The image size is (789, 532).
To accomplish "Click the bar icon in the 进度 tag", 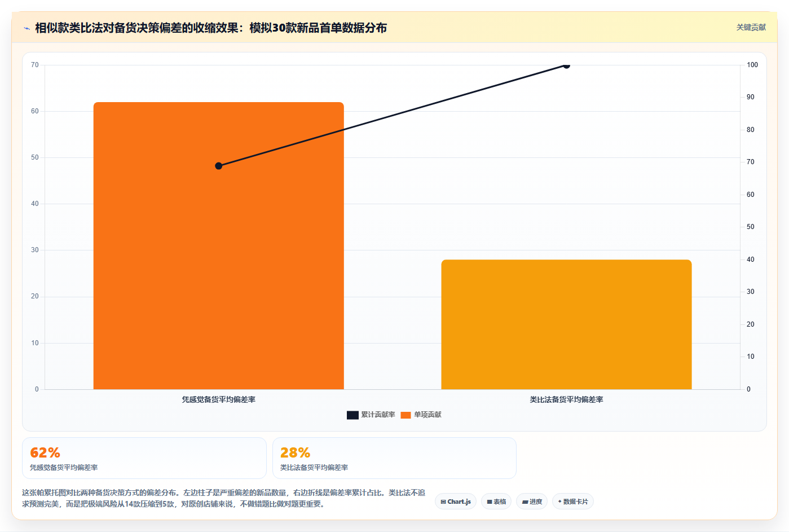I will [x=525, y=502].
